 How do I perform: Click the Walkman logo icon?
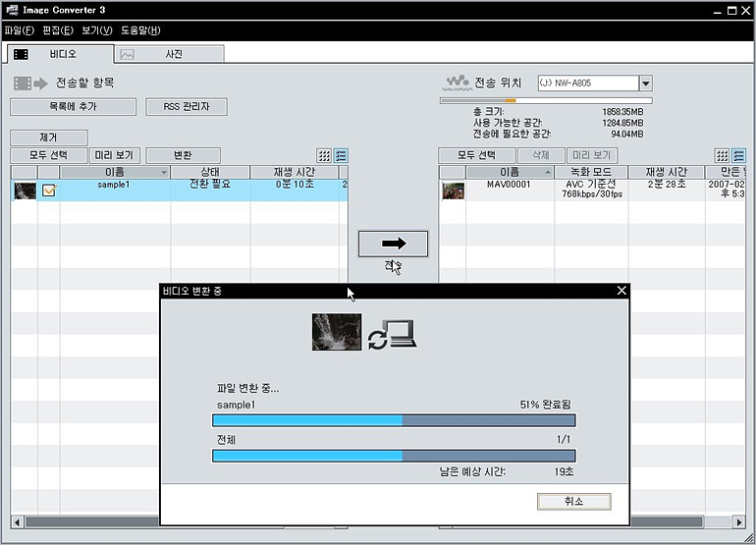click(x=457, y=82)
